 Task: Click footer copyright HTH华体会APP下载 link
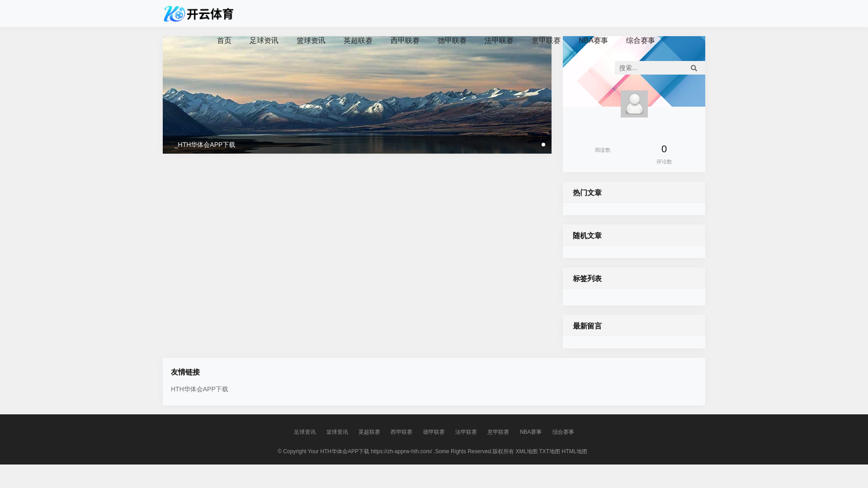[x=345, y=451]
